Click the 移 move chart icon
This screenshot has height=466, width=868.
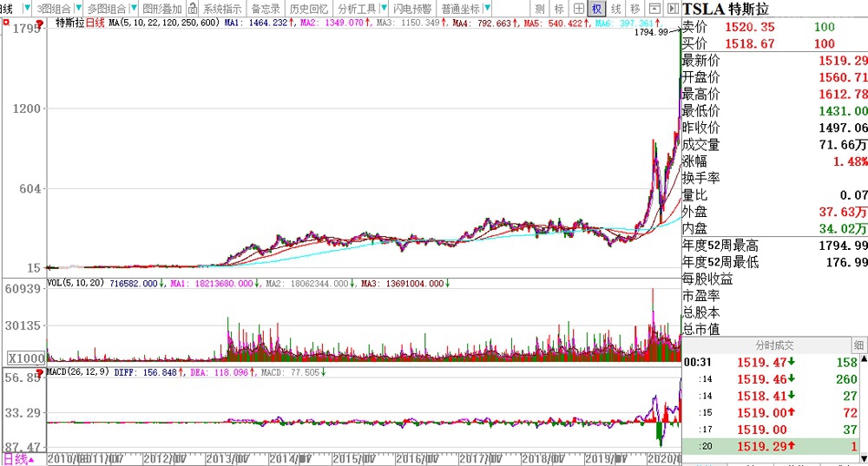(635, 8)
